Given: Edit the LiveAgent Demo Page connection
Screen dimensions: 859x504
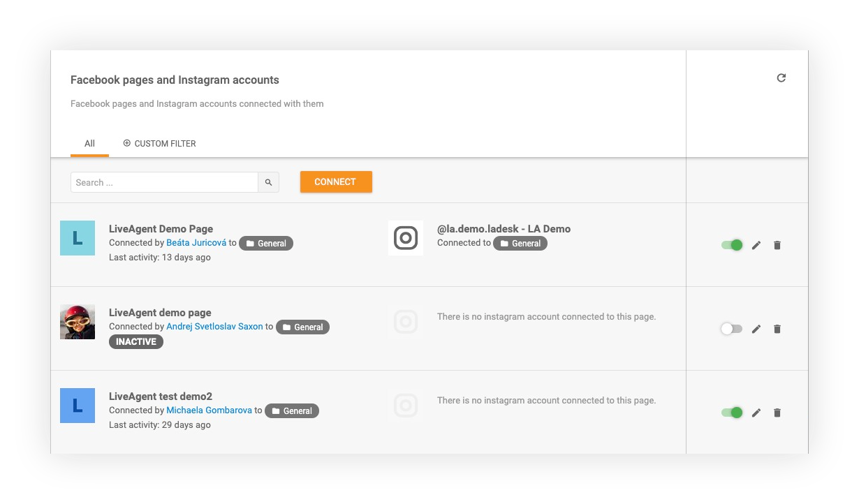Looking at the screenshot, I should (x=756, y=245).
